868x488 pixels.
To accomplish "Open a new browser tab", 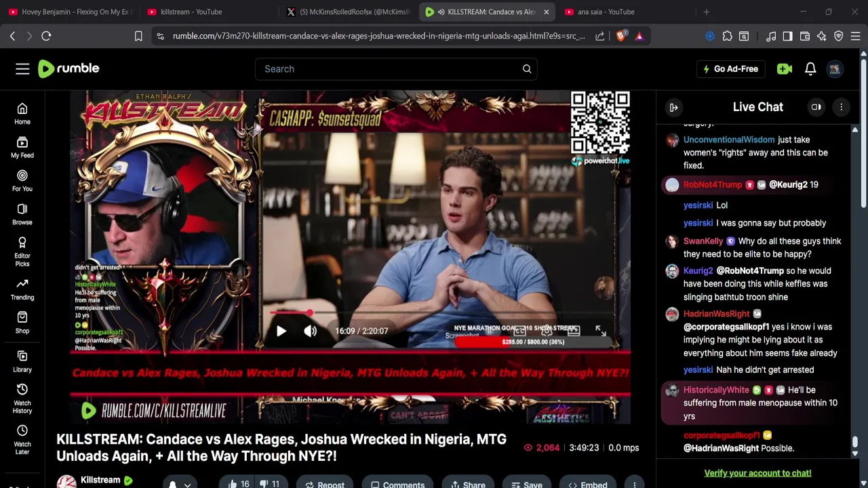I will [x=706, y=12].
